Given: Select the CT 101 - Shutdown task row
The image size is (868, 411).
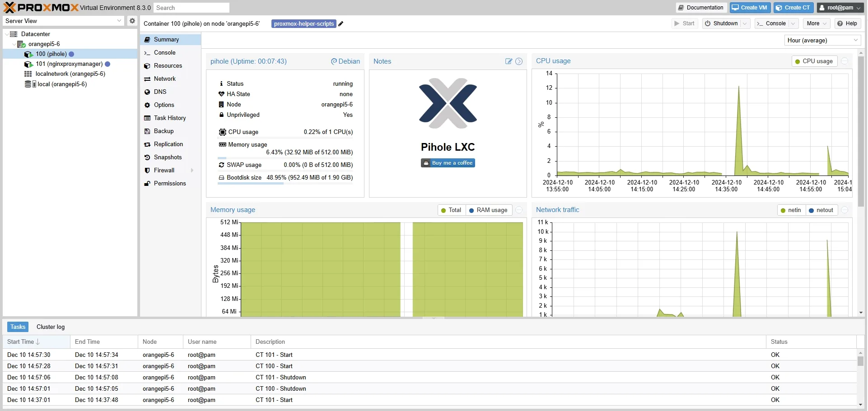Looking at the screenshot, I should 429,378.
